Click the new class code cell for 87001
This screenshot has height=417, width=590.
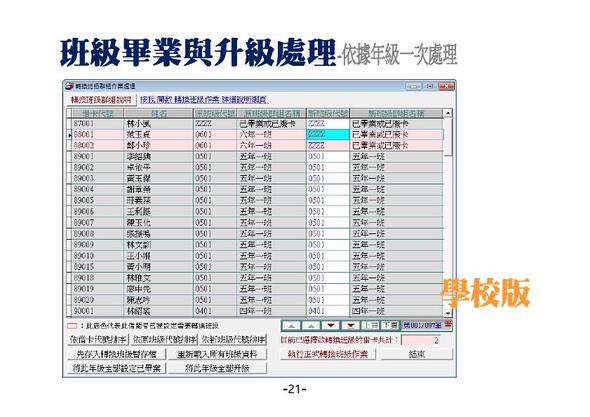(328, 123)
